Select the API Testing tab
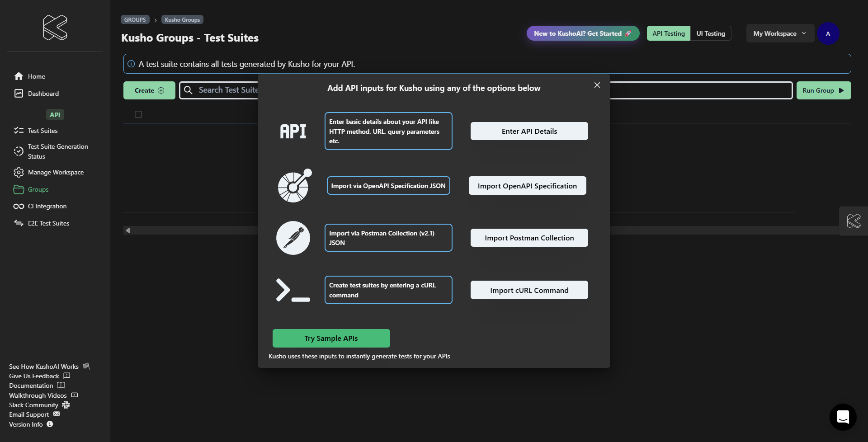Image resolution: width=868 pixels, height=442 pixels. [x=668, y=33]
